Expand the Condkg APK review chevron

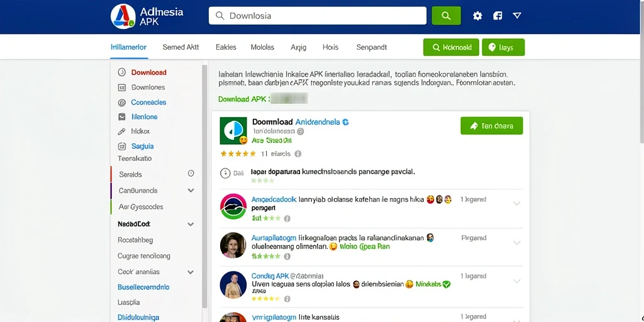coord(517,281)
